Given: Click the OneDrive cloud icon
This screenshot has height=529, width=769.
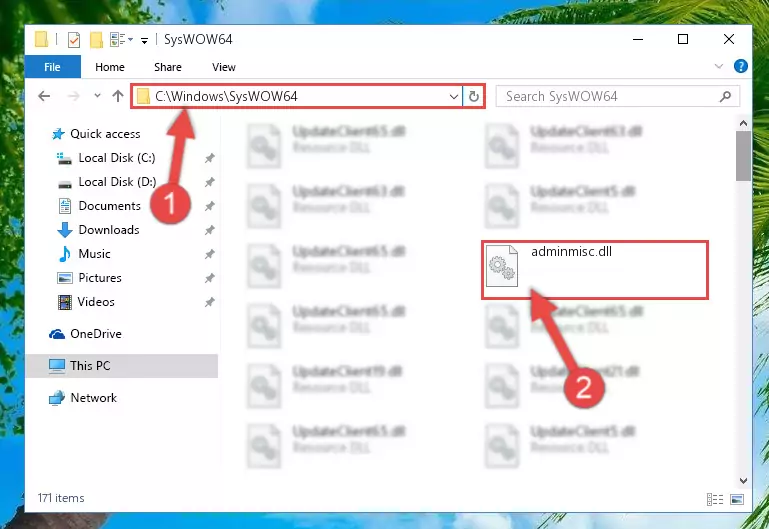Looking at the screenshot, I should (57, 334).
